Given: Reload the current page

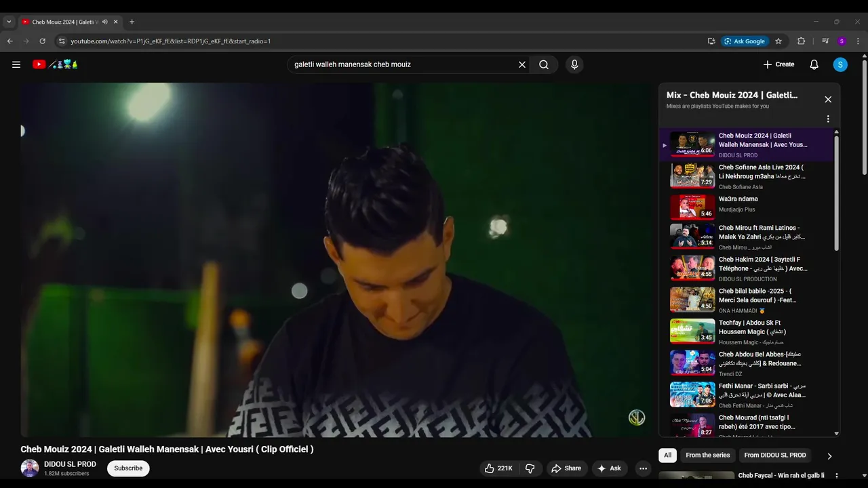Looking at the screenshot, I should pyautogui.click(x=42, y=41).
